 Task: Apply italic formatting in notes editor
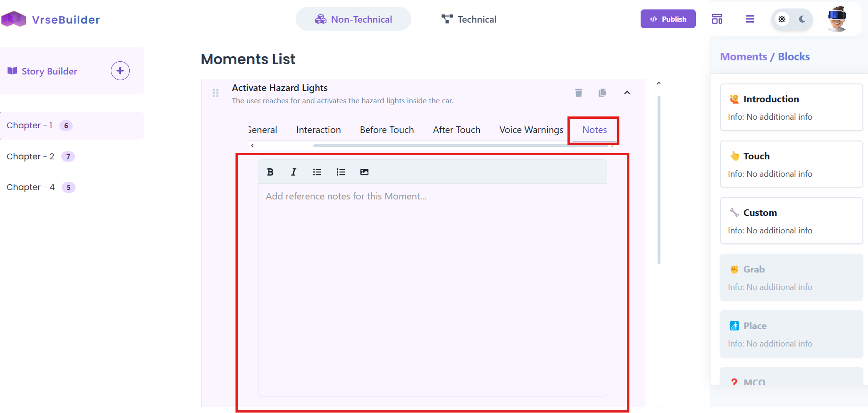coord(293,172)
